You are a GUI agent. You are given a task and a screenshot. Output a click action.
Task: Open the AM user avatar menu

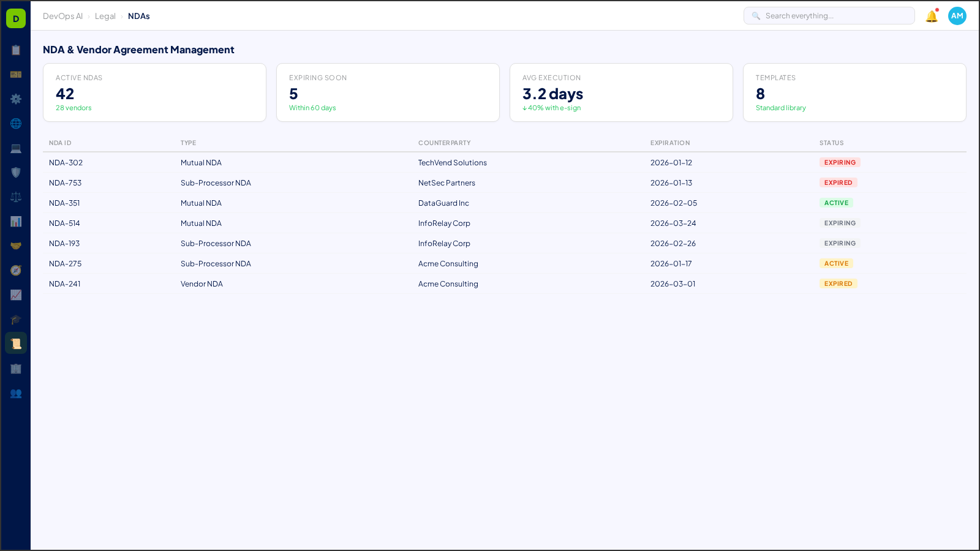coord(957,16)
